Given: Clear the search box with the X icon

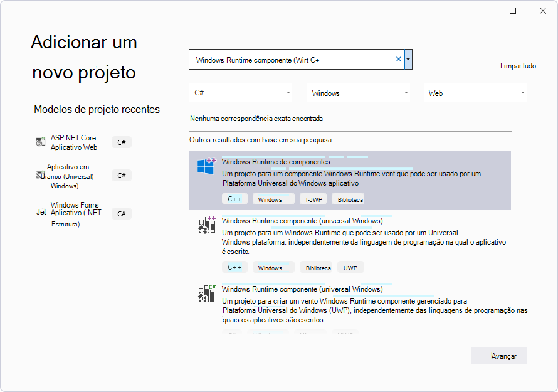Looking at the screenshot, I should coord(399,59).
